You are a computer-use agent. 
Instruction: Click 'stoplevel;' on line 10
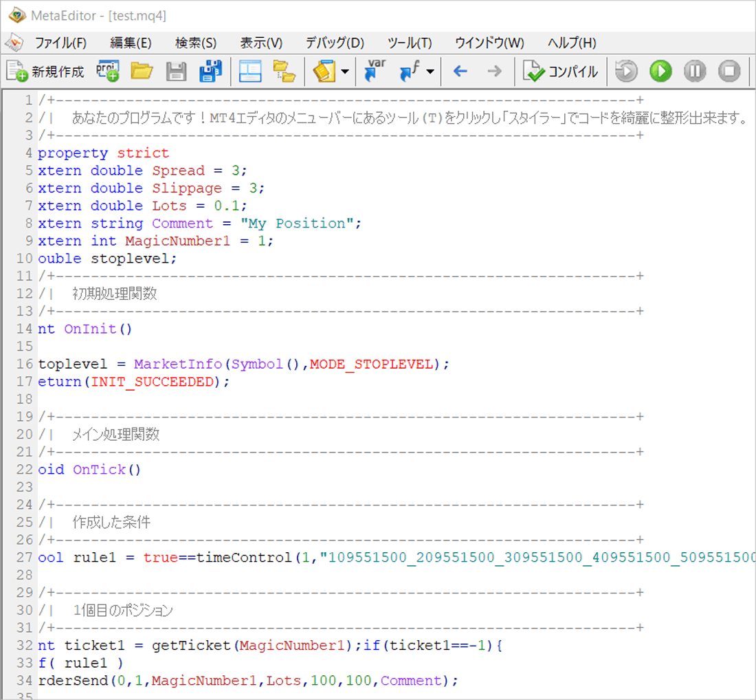(x=133, y=259)
